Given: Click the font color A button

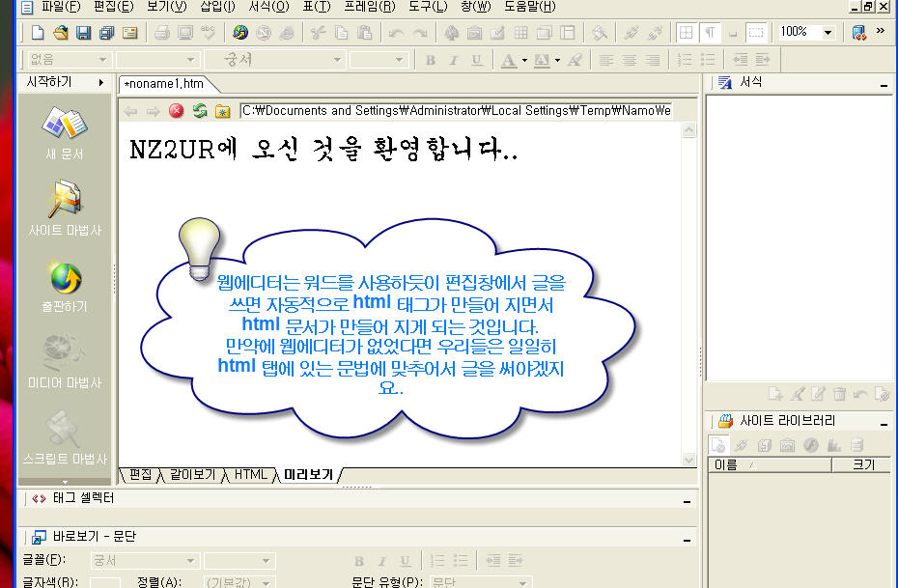Looking at the screenshot, I should [x=509, y=60].
